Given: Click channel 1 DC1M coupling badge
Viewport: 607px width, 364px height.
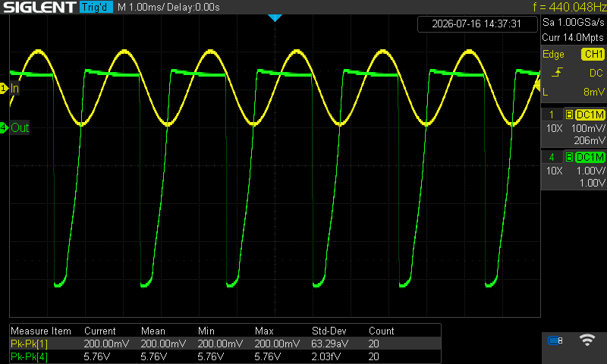Looking at the screenshot, I should coord(590,115).
